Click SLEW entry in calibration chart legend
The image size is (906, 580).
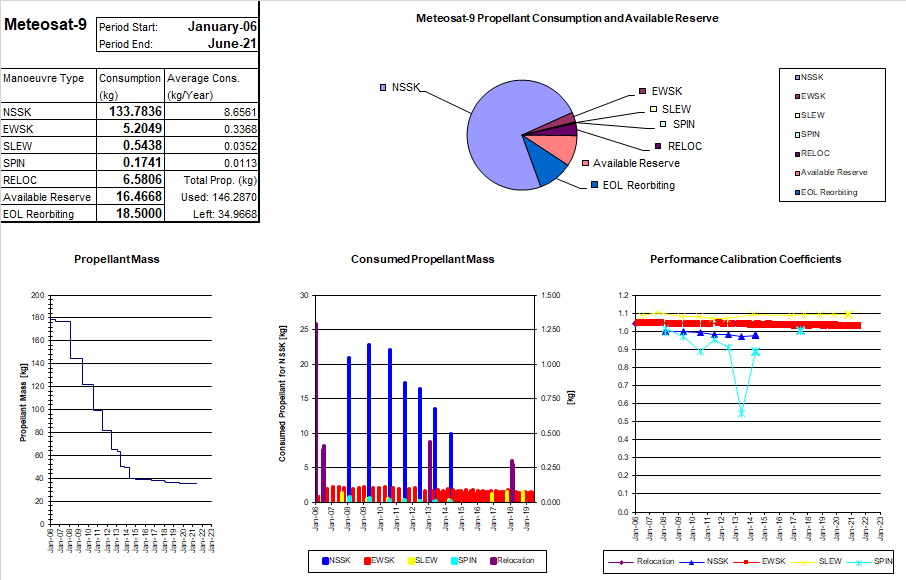point(817,562)
